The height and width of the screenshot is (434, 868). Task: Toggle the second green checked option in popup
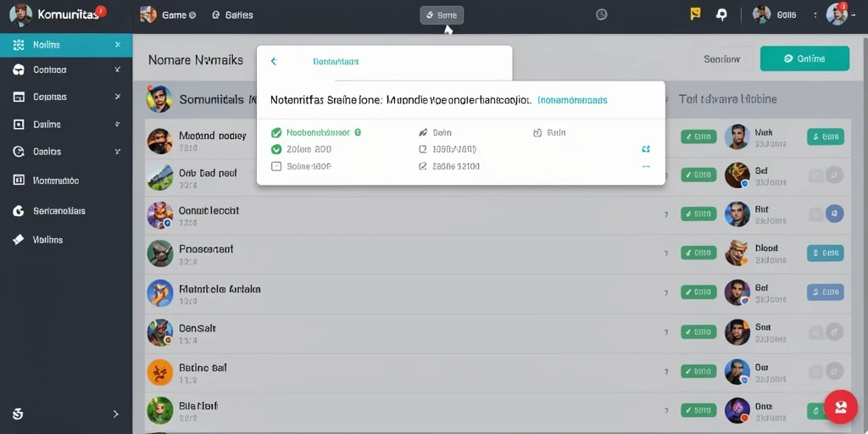coord(276,149)
